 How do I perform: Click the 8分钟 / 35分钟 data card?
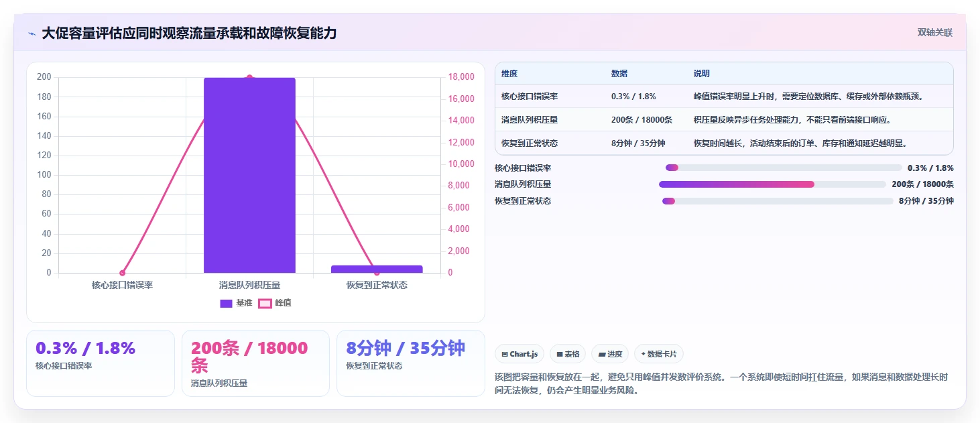[x=410, y=363]
